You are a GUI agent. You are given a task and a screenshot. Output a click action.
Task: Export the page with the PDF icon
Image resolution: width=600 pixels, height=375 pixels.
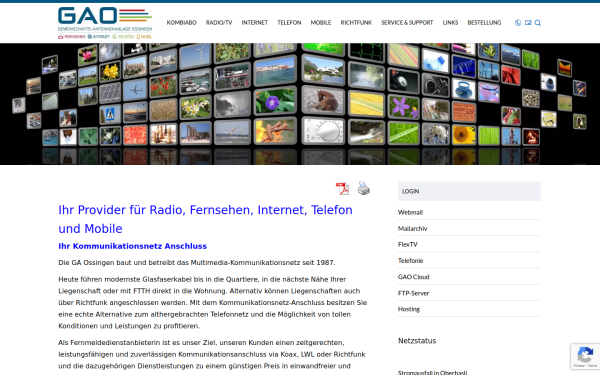coord(342,189)
